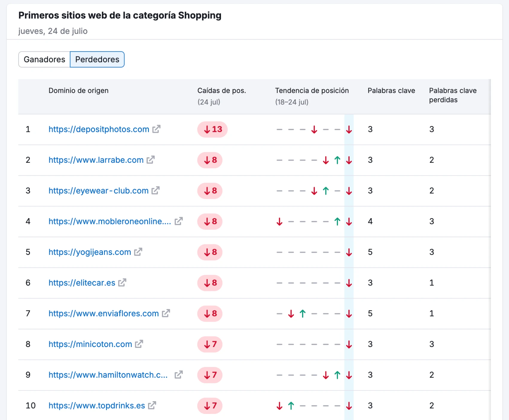Switch to the Ganadores tab
The image size is (509, 420).
pos(44,59)
